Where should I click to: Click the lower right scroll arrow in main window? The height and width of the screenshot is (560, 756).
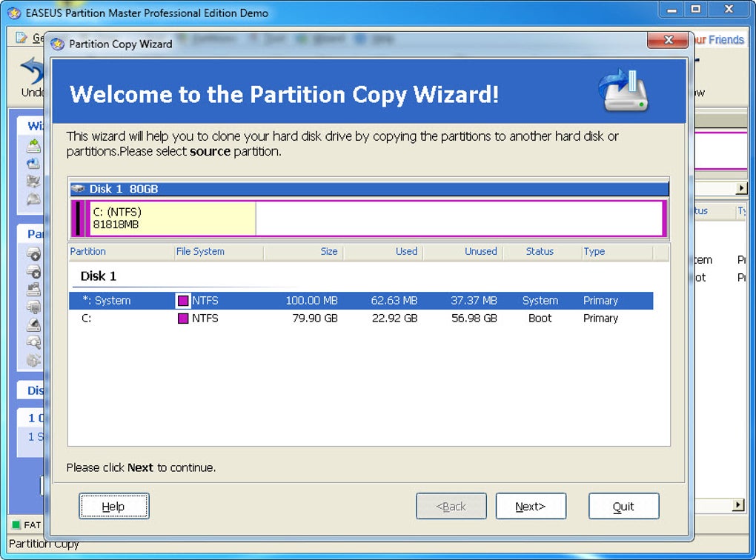737,505
